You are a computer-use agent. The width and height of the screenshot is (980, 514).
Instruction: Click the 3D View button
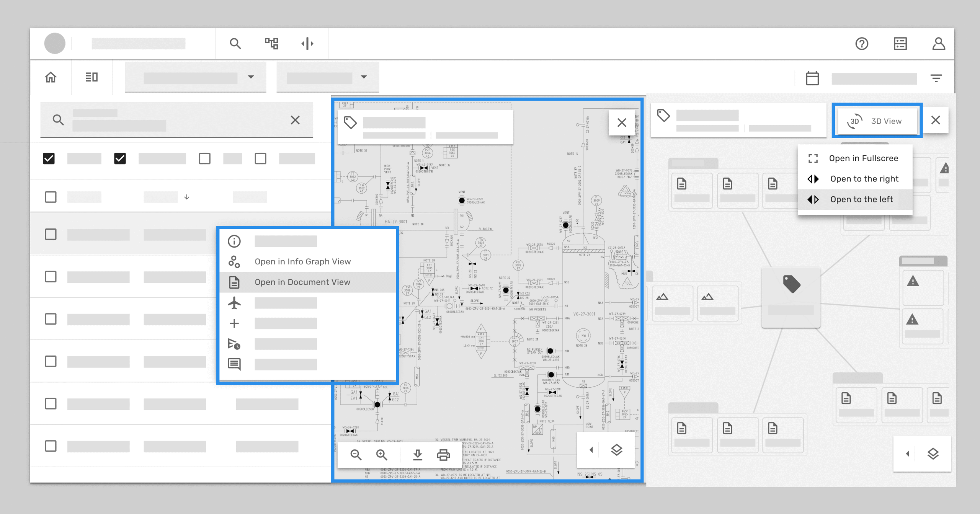pos(877,121)
